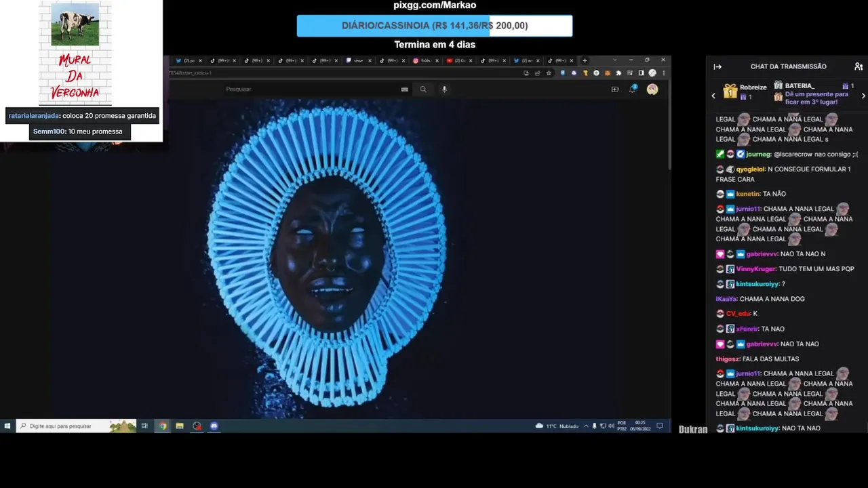Open Discord from the taskbar
Image resolution: width=868 pixels, height=488 pixels.
pos(214,426)
